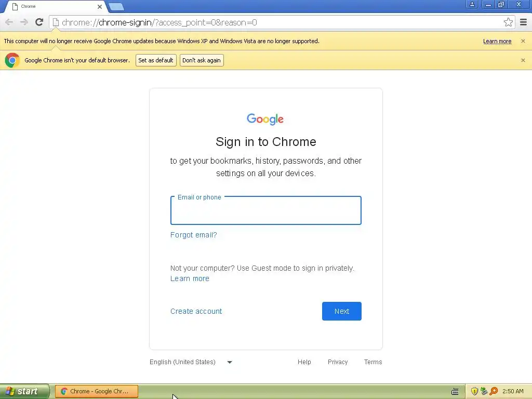Open the Terms footer link
This screenshot has width=532, height=399.
point(373,362)
